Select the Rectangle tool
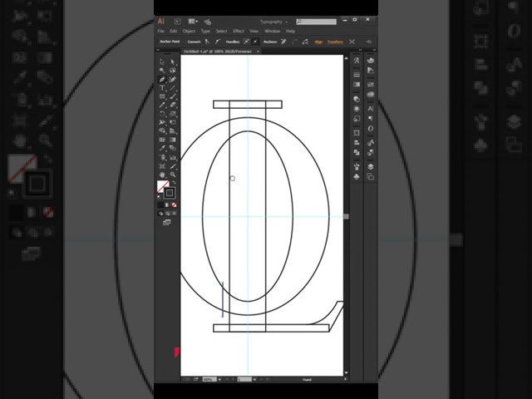This screenshot has height=399, width=532. tap(162, 96)
